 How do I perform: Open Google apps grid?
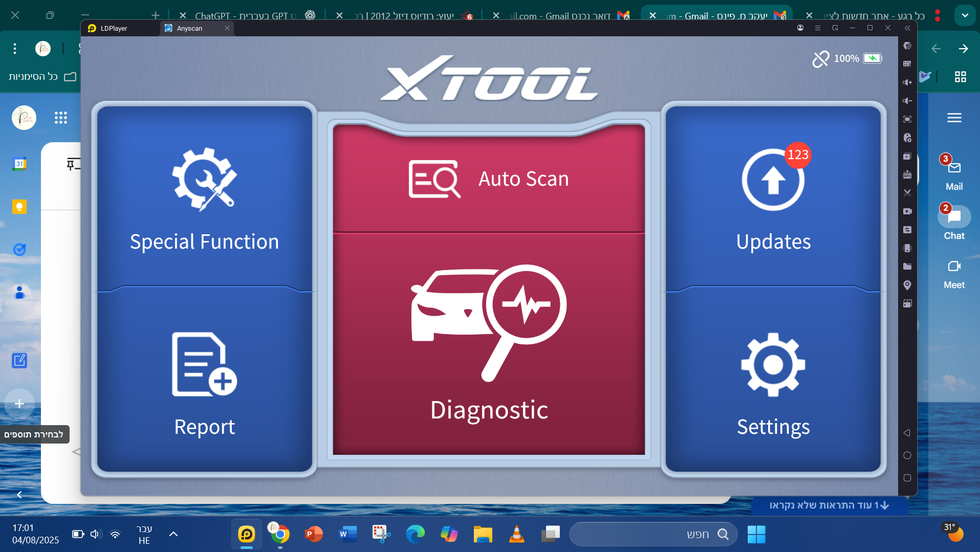[61, 118]
